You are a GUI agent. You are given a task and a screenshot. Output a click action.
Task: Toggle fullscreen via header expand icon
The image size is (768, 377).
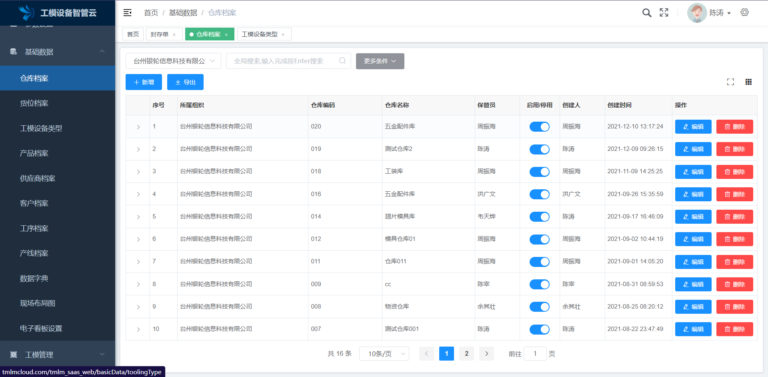(x=664, y=13)
